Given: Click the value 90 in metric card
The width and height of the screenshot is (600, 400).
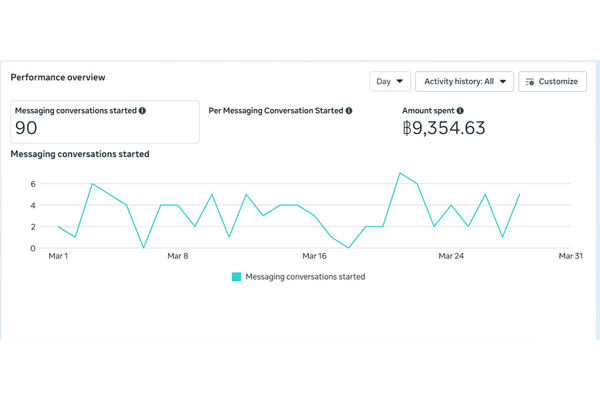Looking at the screenshot, I should pyautogui.click(x=27, y=128).
